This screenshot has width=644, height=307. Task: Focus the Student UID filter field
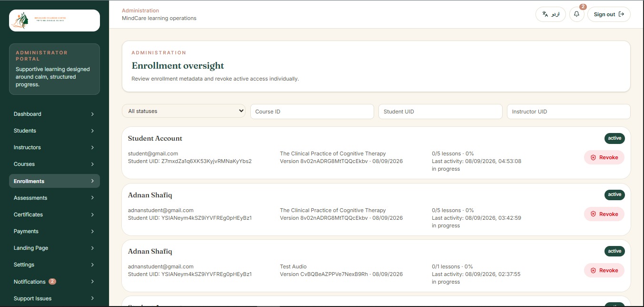tap(440, 112)
